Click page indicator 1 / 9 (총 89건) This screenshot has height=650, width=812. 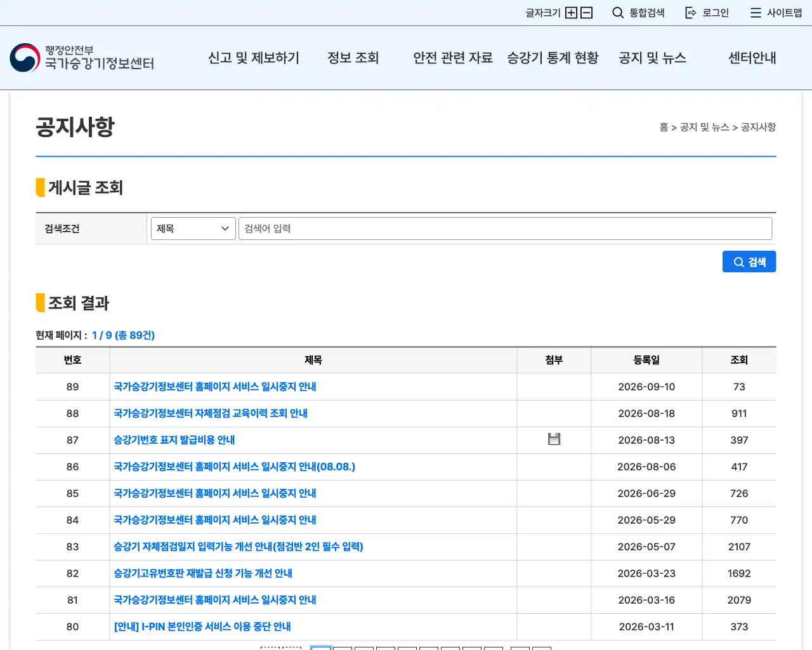(123, 335)
